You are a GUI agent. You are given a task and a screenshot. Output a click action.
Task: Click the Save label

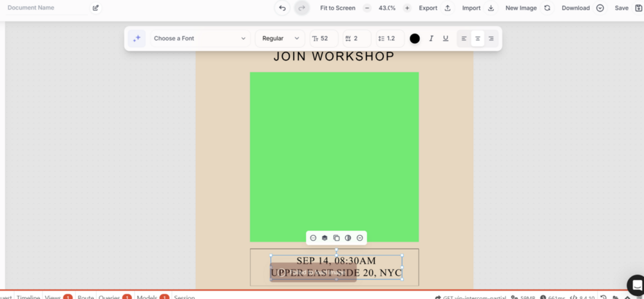pyautogui.click(x=621, y=8)
